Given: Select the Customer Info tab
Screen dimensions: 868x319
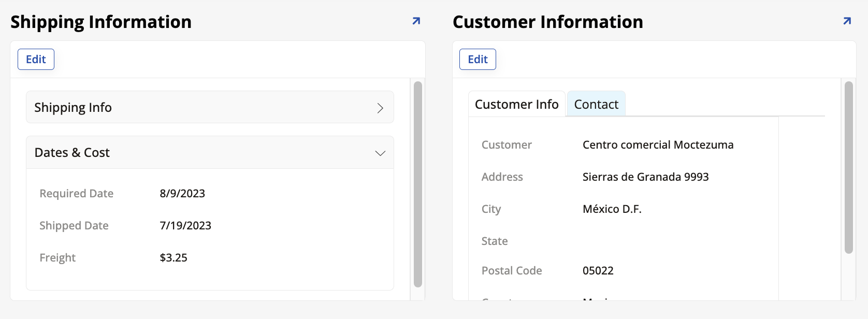Looking at the screenshot, I should point(516,105).
